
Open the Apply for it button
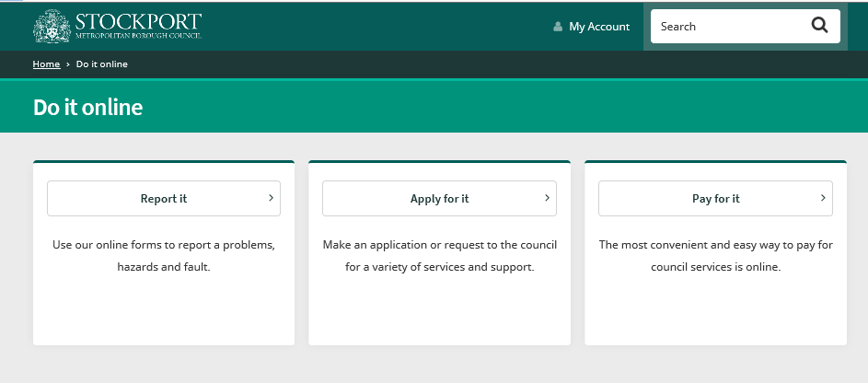point(440,198)
